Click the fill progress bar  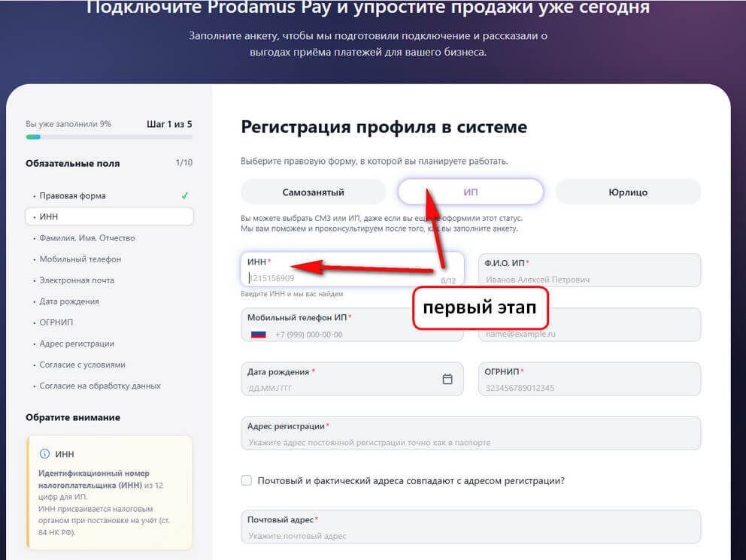pyautogui.click(x=110, y=137)
